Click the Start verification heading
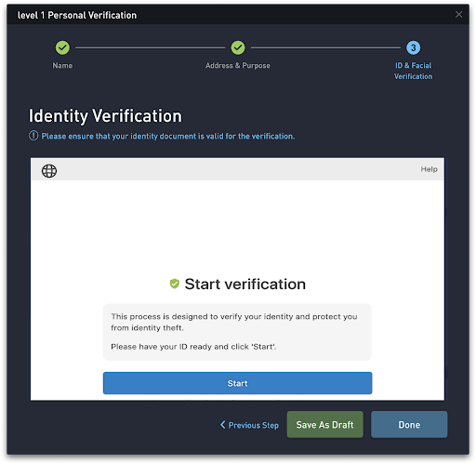 [245, 284]
